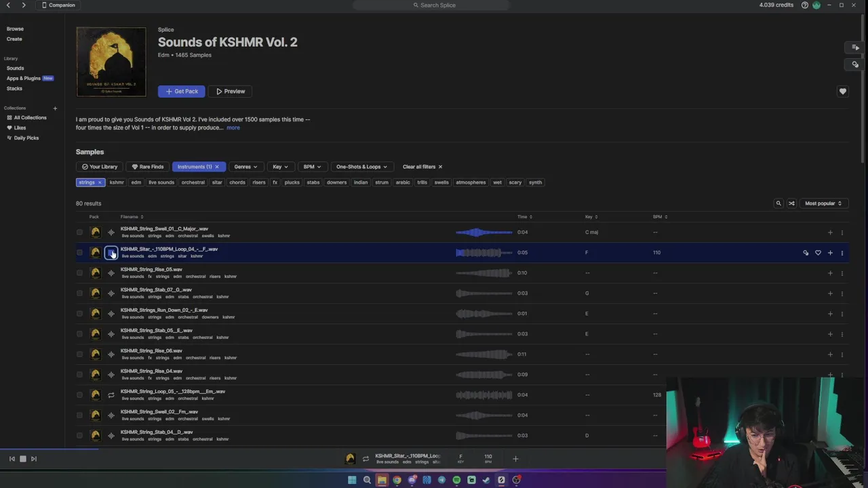868x488 pixels.
Task: Select checkbox beside Strings_Run_Down_02
Action: coord(79,314)
